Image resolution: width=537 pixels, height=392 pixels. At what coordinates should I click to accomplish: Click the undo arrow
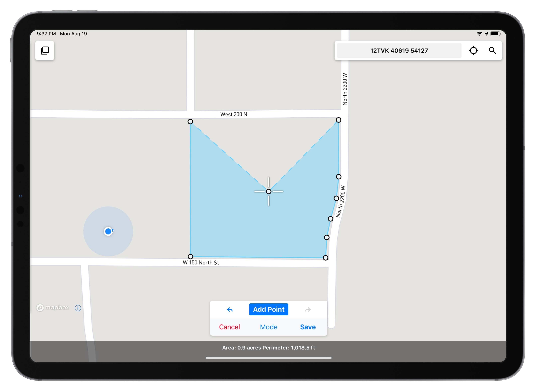coord(230,309)
